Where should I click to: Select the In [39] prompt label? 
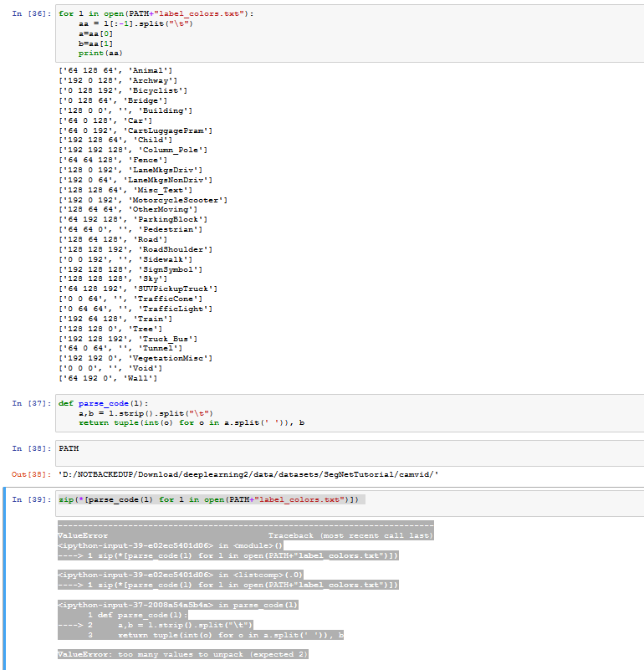[x=30, y=499]
